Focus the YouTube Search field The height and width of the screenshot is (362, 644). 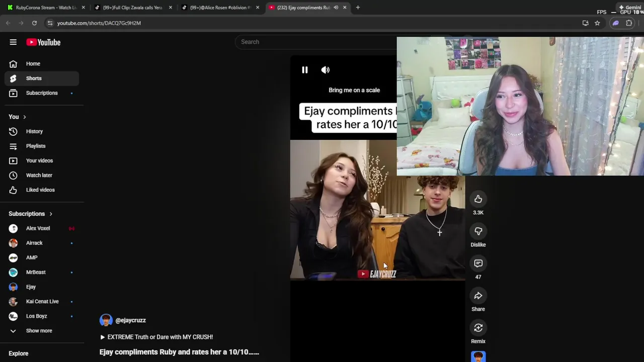[317, 42]
